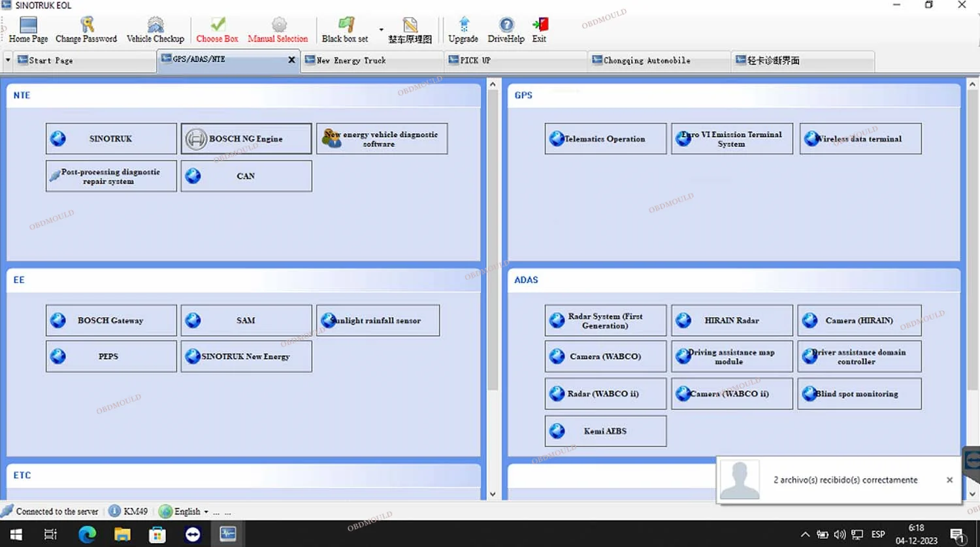Open the Home Page toolbar icon
980x547 pixels.
[28, 30]
